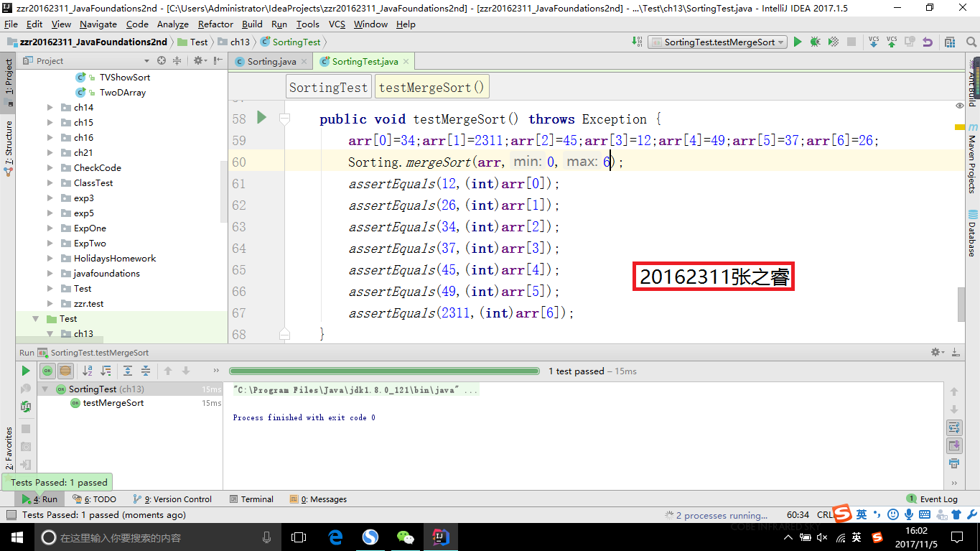Click the test progress bar
Viewport: 980px width, 551px height.
click(384, 371)
